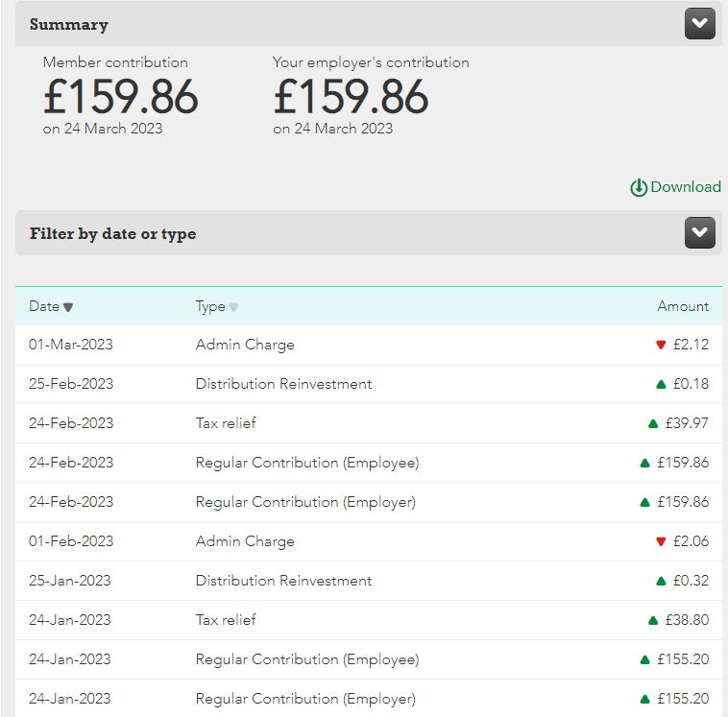The image size is (728, 717).
Task: Click green up arrow beside £0.18
Action: pyautogui.click(x=661, y=384)
